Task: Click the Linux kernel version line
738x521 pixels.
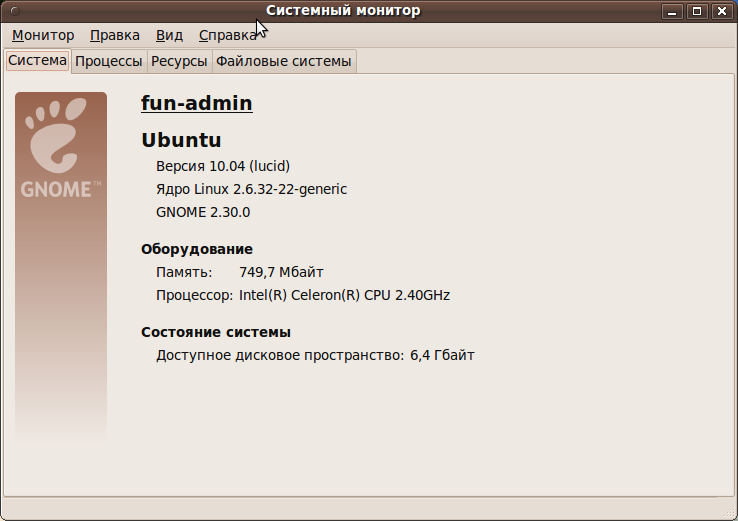Action: 251,189
